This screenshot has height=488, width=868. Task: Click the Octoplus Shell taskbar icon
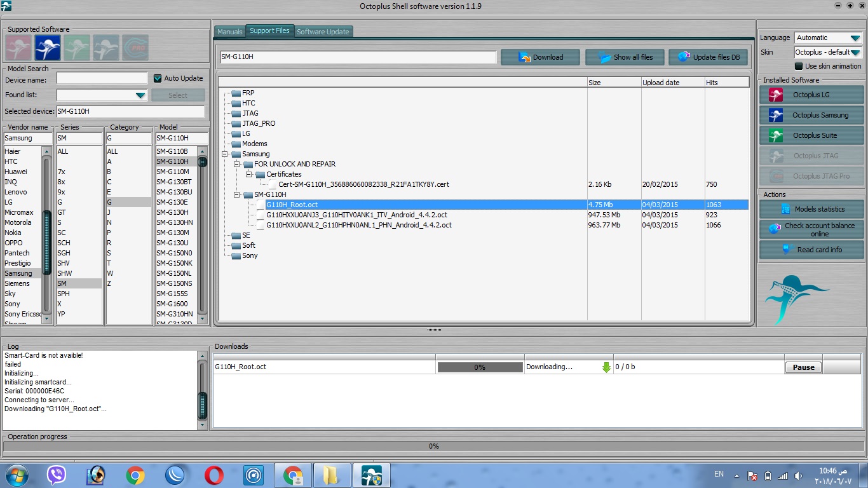click(x=371, y=475)
